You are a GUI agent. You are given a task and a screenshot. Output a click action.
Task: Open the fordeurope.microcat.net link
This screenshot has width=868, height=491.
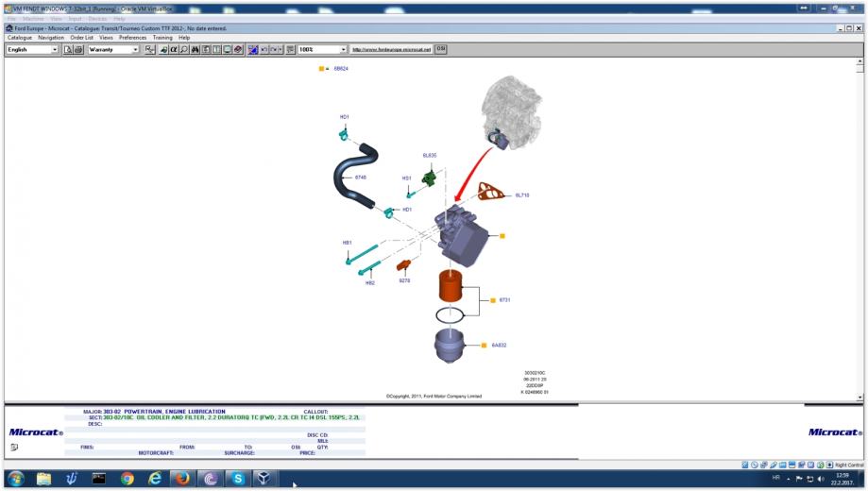391,50
